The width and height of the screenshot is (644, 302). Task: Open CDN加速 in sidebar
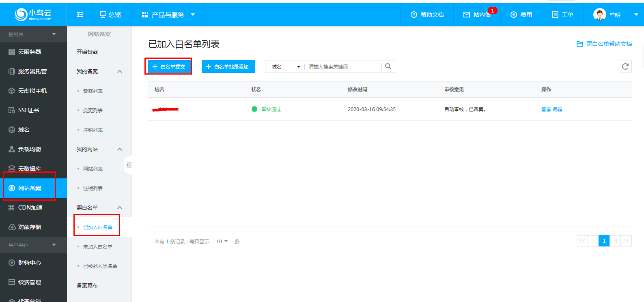tap(33, 208)
